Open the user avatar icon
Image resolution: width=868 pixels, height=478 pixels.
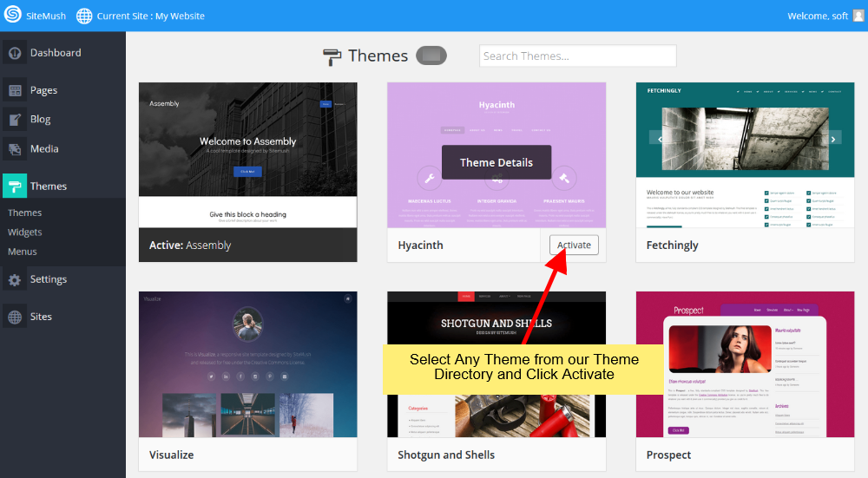coord(858,16)
